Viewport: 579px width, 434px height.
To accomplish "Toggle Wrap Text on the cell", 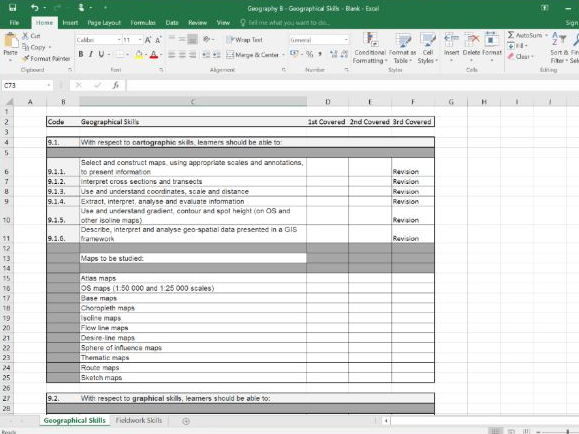I will (x=244, y=40).
